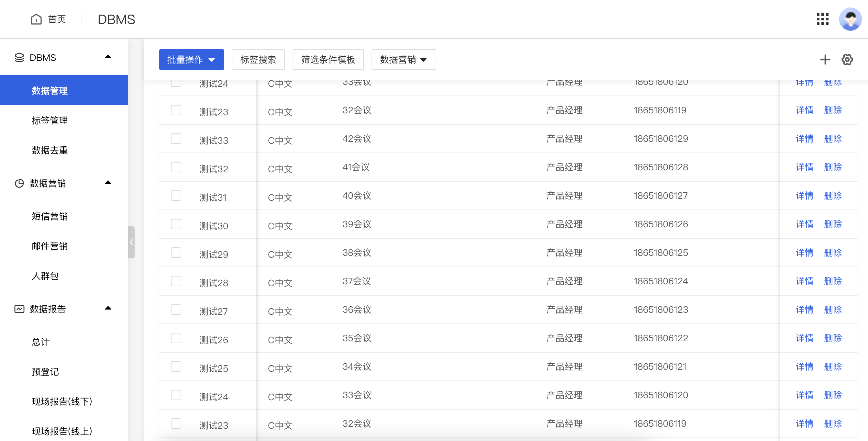Check the checkbox for row 测试23
This screenshot has height=441, width=868.
(x=176, y=110)
